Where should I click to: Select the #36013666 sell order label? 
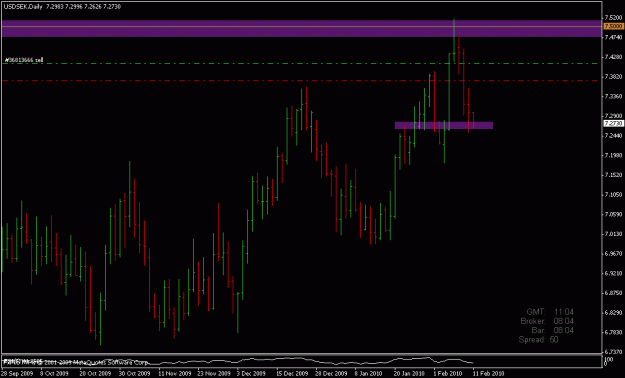coord(24,60)
